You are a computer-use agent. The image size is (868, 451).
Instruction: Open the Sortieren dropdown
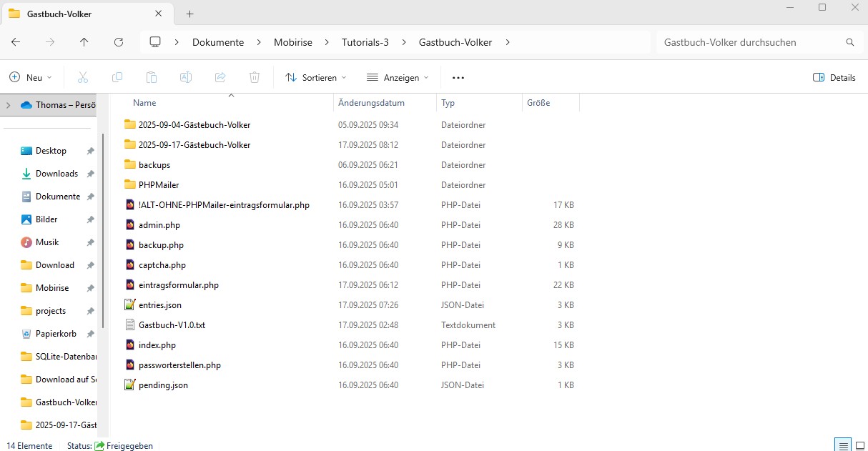click(315, 77)
